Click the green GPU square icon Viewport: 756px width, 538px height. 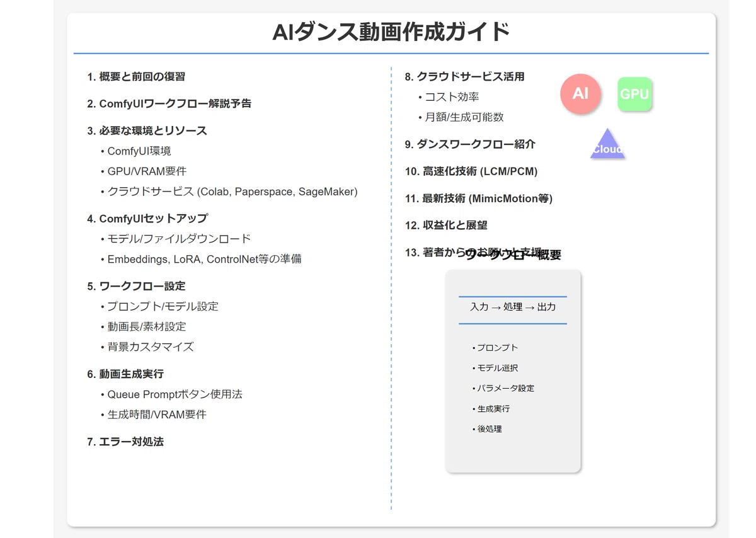[634, 94]
